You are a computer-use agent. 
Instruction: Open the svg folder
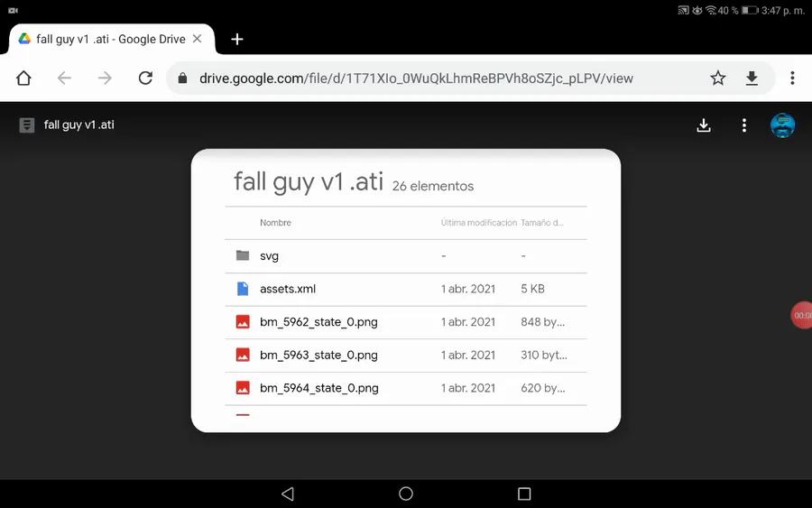tap(269, 256)
